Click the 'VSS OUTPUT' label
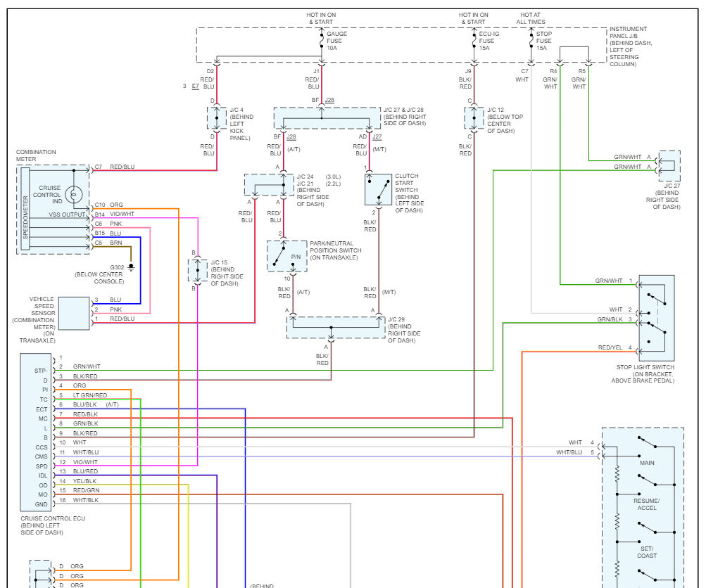Viewport: 706px width, 588px height. pyautogui.click(x=67, y=215)
